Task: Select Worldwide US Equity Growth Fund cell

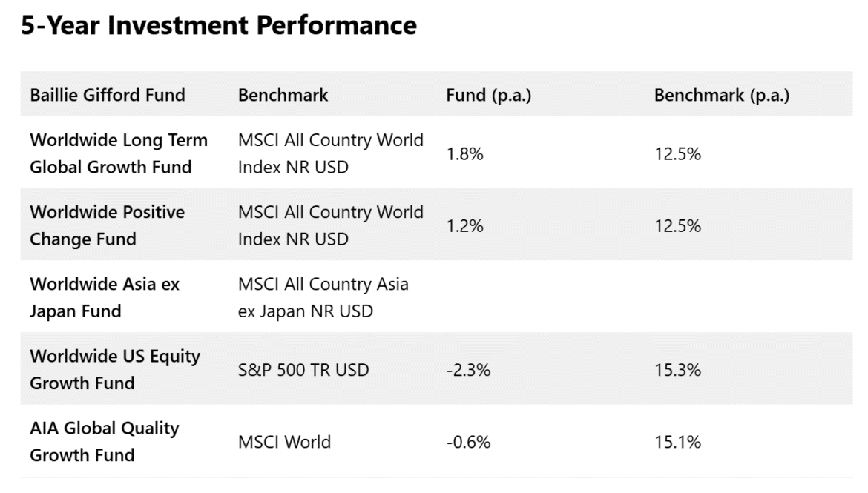Action: pos(115,369)
